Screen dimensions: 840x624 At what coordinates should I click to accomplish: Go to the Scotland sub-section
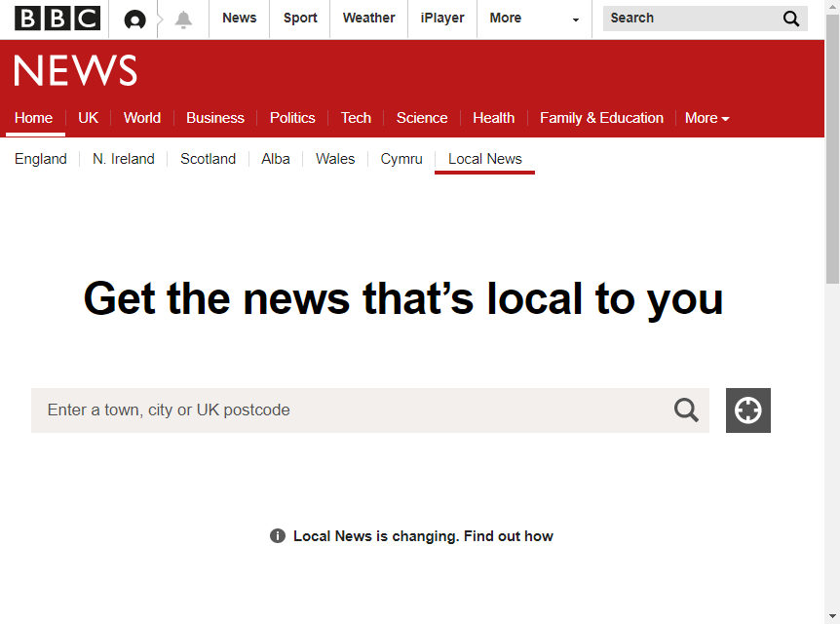(x=208, y=159)
